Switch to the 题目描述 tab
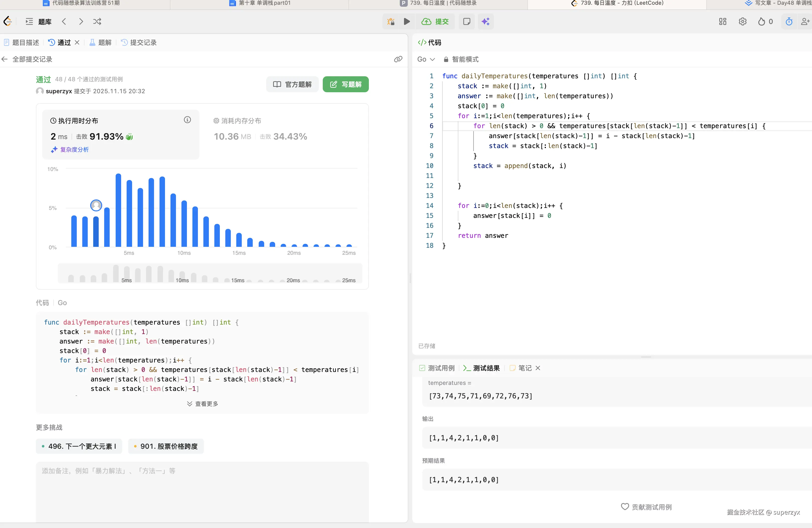The height and width of the screenshot is (528, 812). click(21, 42)
